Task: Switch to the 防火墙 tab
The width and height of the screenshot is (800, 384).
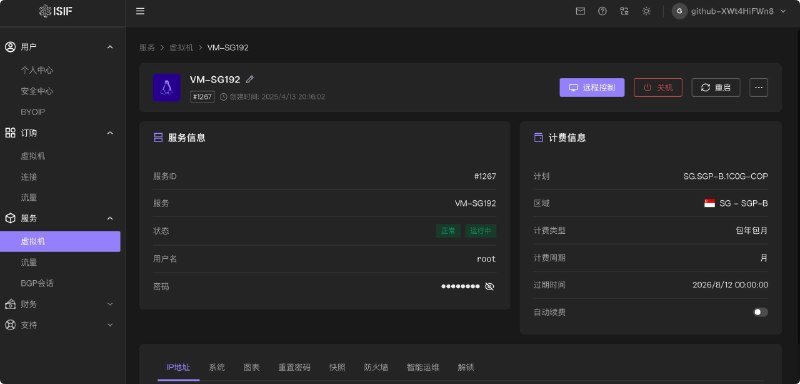Action: point(376,367)
